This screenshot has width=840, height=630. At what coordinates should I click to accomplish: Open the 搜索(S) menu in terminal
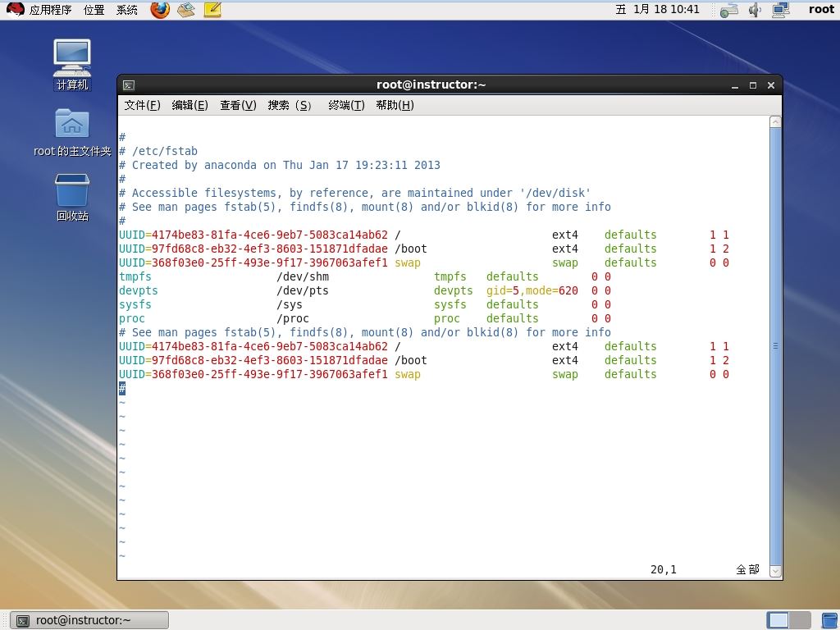290,105
